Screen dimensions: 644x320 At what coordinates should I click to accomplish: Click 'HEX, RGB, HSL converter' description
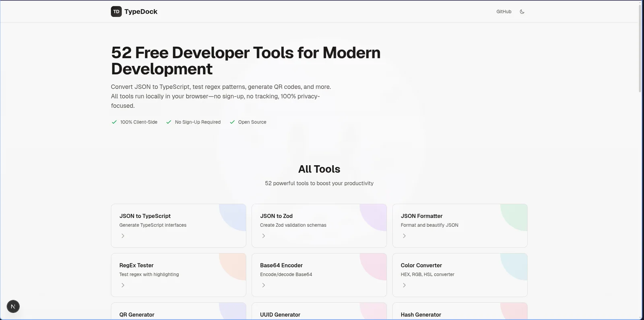coord(427,275)
